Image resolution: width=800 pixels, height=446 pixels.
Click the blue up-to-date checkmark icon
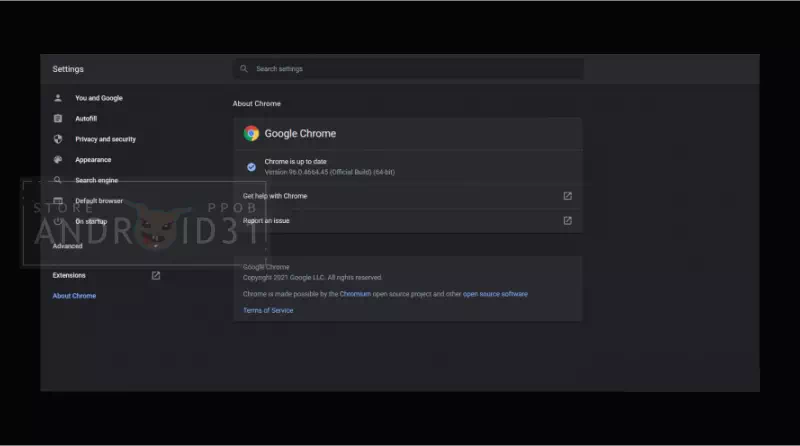(251, 167)
